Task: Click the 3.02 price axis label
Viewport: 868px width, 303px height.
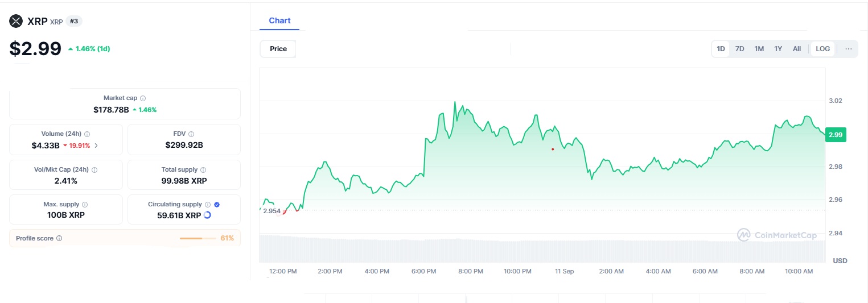Action: pyautogui.click(x=835, y=101)
